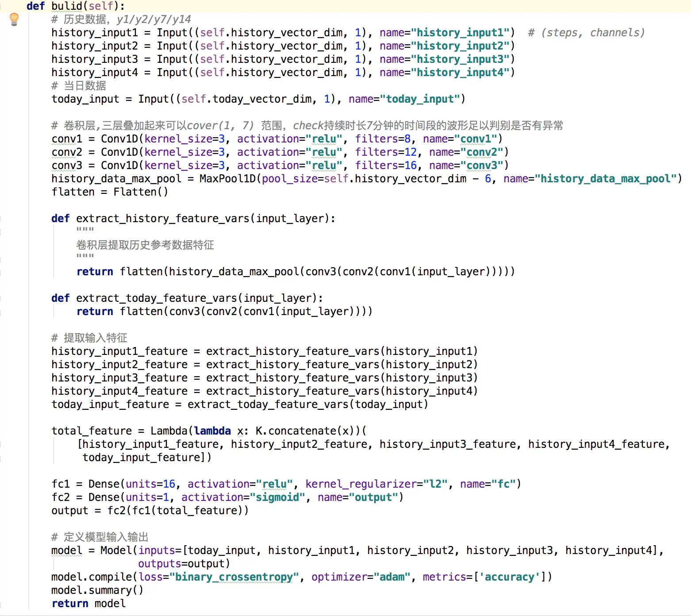Click model.summary() line

[97, 590]
